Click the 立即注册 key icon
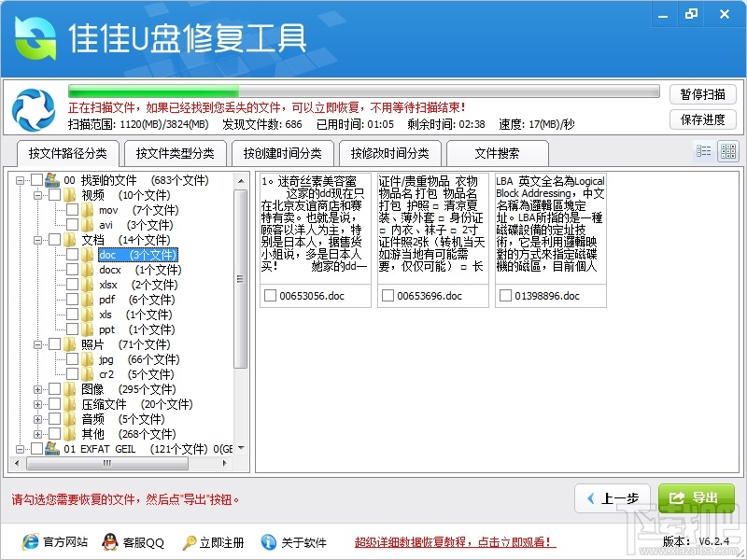The image size is (747, 560). tap(190, 542)
